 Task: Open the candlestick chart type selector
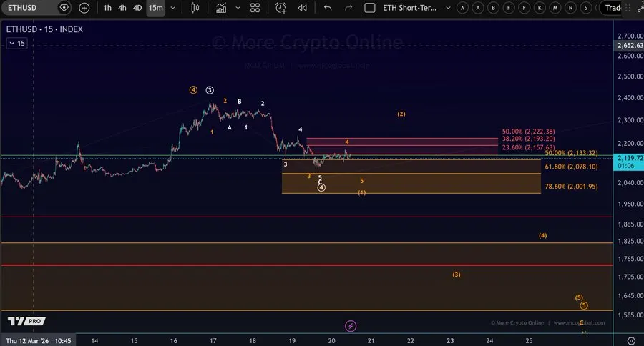point(195,8)
